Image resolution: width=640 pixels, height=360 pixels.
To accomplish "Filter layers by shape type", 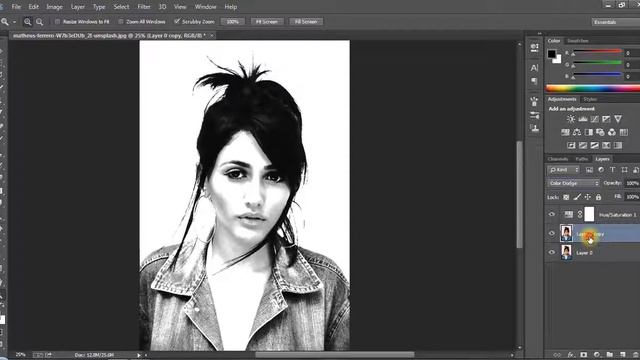I will 624,170.
